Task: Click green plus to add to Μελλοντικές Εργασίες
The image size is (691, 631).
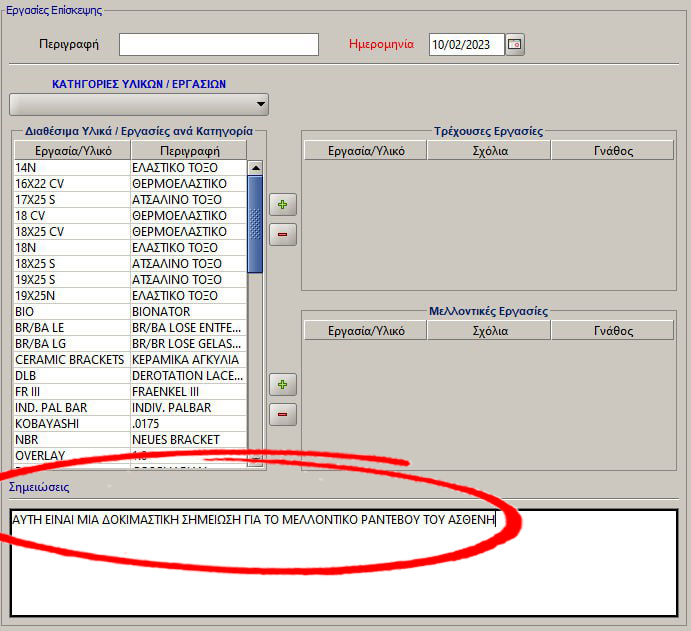Action: (283, 385)
